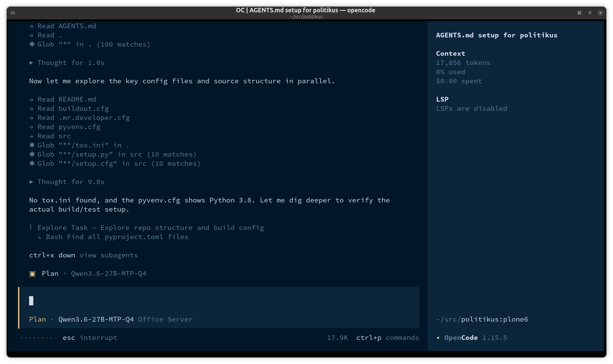
Task: Click the Glob "**/setup.py" line
Action: click(x=113, y=155)
